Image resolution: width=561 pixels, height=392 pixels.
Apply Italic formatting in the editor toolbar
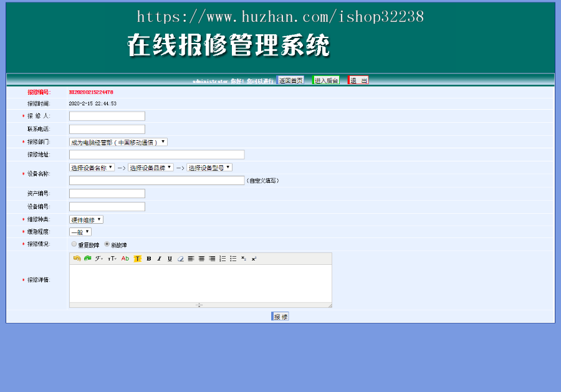(x=159, y=258)
